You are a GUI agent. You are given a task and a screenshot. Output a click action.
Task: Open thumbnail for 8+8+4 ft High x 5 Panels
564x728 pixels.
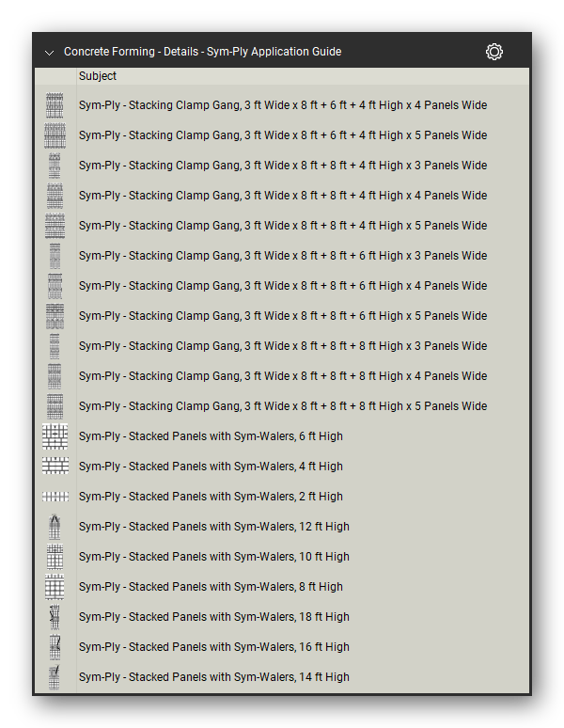pos(55,226)
